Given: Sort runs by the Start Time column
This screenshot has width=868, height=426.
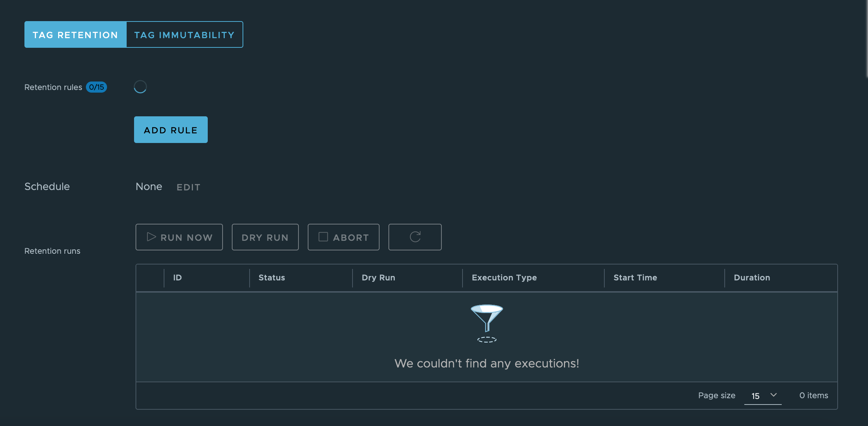Looking at the screenshot, I should coord(635,277).
